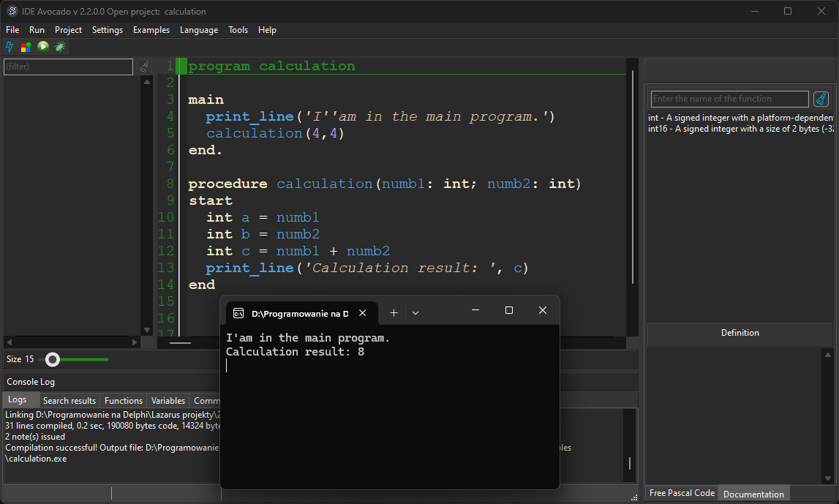Close the terminal tab 'D:\Programowanie na D'
Image resolution: width=839 pixels, height=504 pixels.
[x=362, y=313]
